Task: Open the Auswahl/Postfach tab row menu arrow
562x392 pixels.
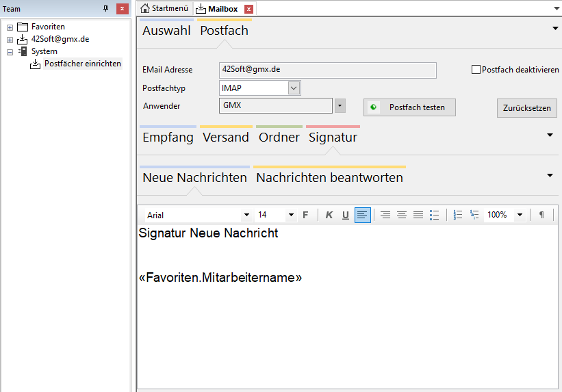Action: coord(555,28)
